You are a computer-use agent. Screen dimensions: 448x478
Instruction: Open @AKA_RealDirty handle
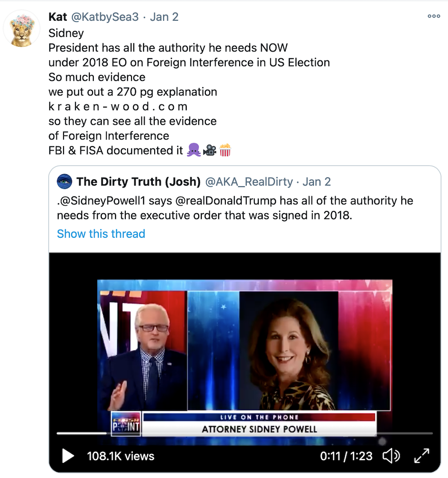point(249,182)
